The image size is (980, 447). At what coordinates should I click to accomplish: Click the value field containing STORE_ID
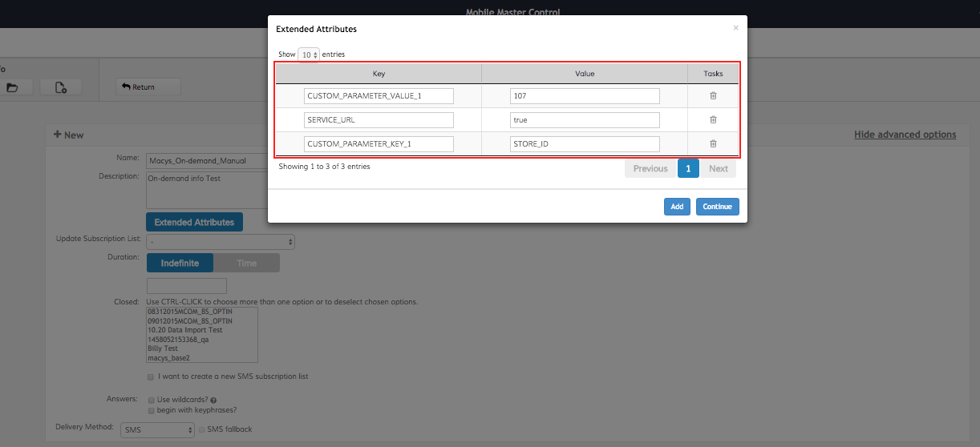[585, 144]
